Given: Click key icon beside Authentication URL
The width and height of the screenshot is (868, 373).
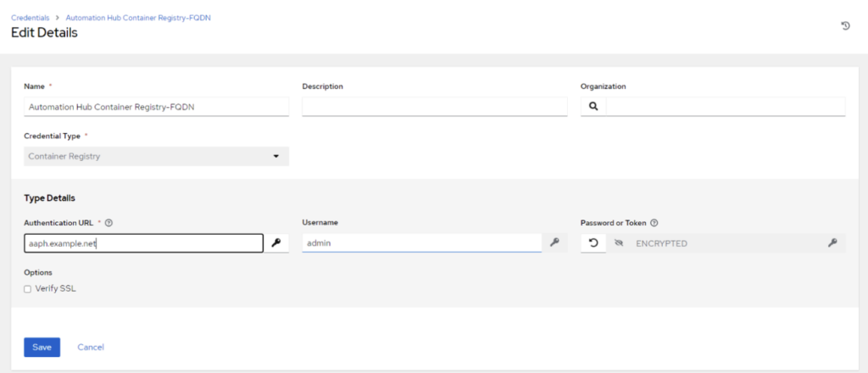Looking at the screenshot, I should click(276, 243).
